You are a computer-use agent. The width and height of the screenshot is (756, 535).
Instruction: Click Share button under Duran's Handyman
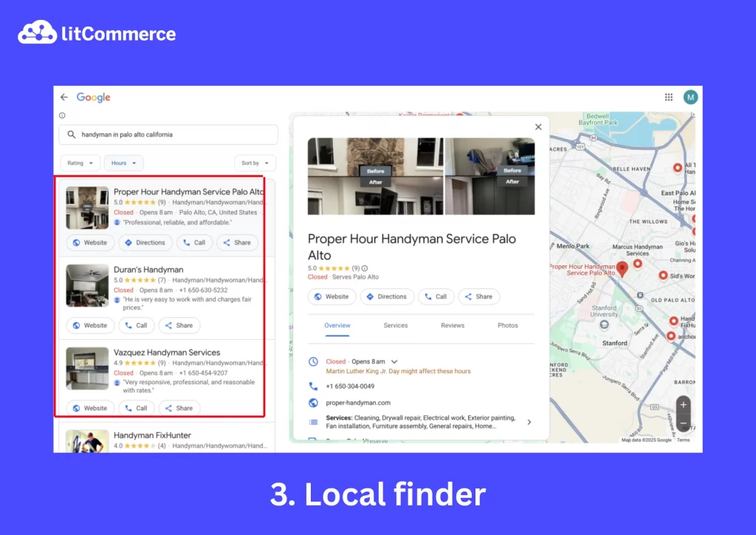179,326
